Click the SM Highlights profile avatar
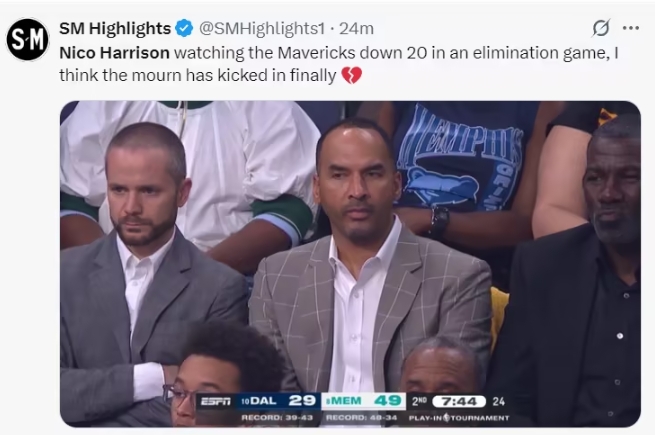This screenshot has width=655, height=435. (28, 40)
